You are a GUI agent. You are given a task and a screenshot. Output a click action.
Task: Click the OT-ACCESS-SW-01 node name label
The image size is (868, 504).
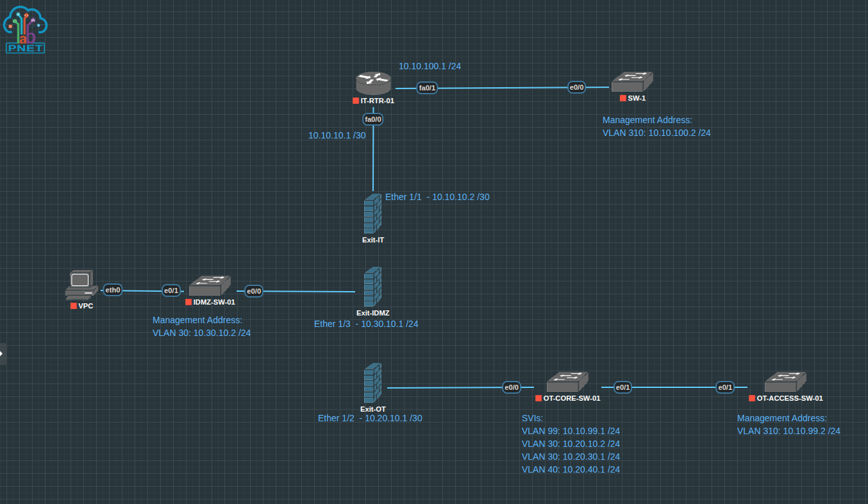[790, 398]
